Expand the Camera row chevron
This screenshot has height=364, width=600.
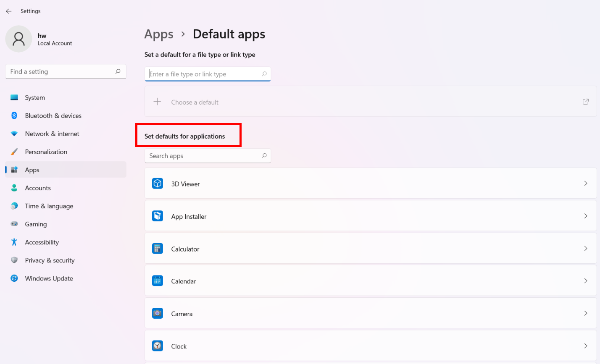pos(586,313)
